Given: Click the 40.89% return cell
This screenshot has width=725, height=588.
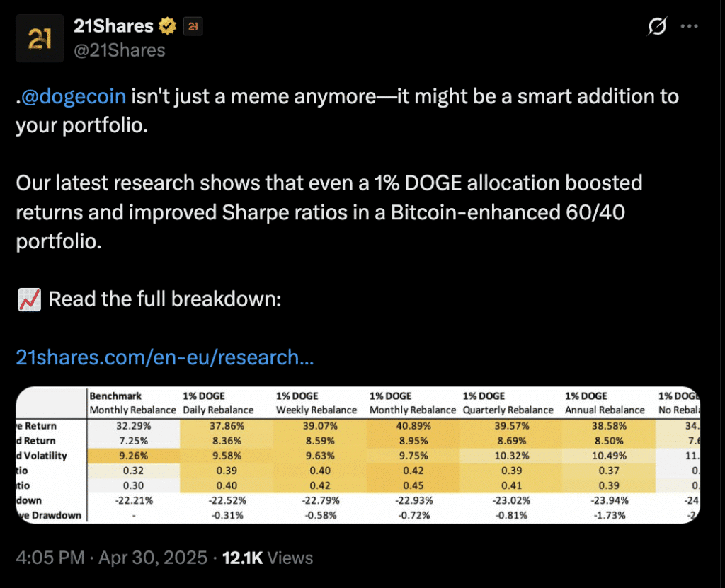Looking at the screenshot, I should (x=413, y=426).
